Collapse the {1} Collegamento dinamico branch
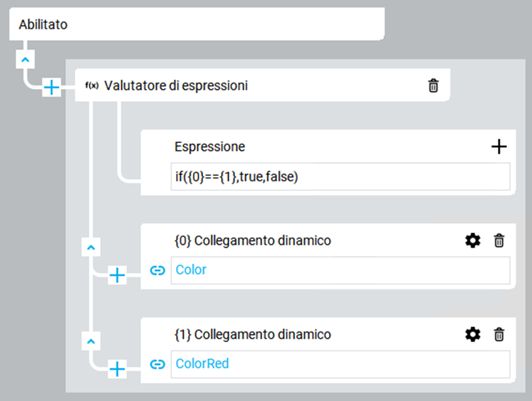Viewport: 532px width, 401px height. click(91, 341)
